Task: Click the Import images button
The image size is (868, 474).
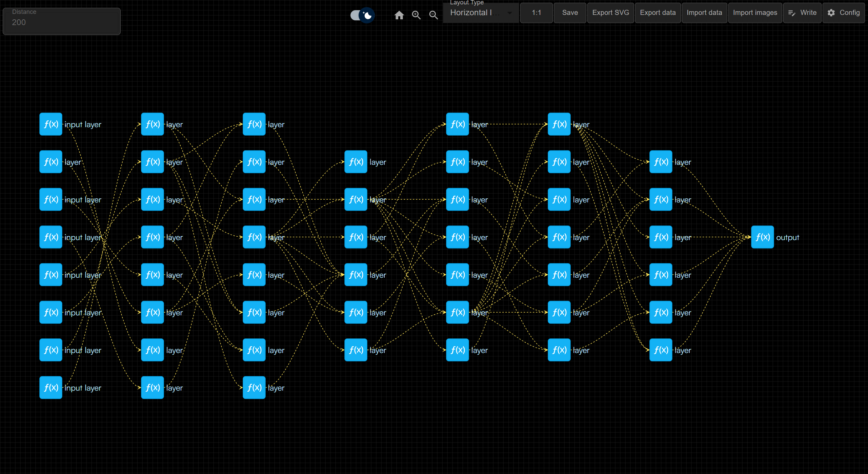Action: pyautogui.click(x=755, y=13)
